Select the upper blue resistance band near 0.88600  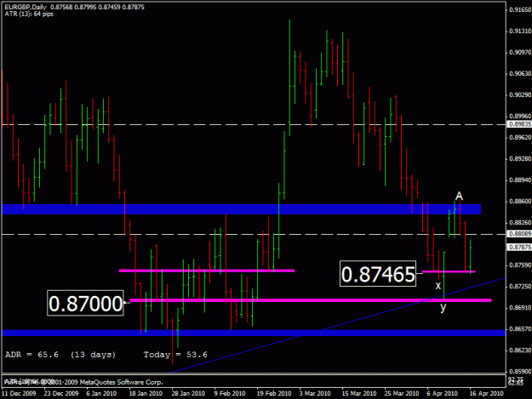pos(241,209)
